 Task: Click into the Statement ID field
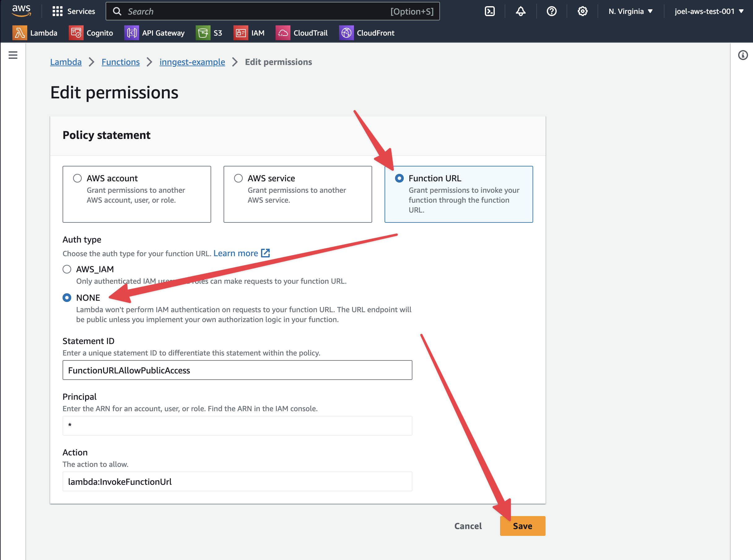tap(237, 370)
